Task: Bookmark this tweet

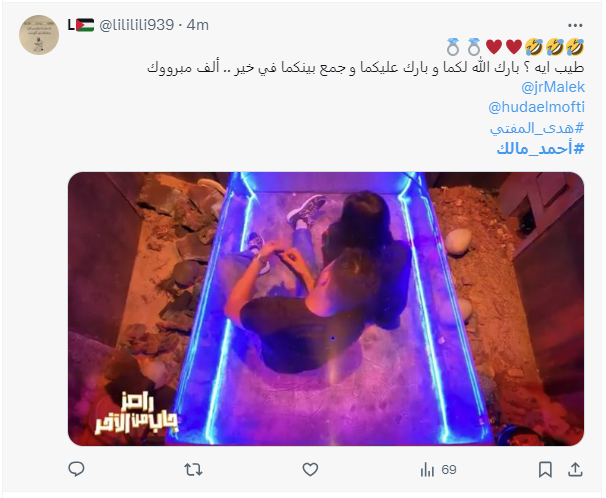Action: (x=545, y=469)
